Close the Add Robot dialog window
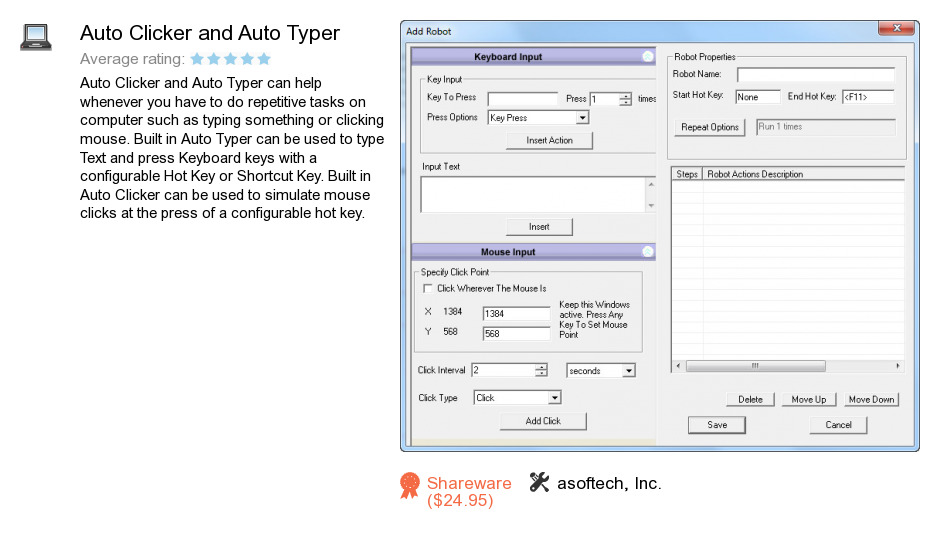The height and width of the screenshot is (536, 940). (x=897, y=28)
